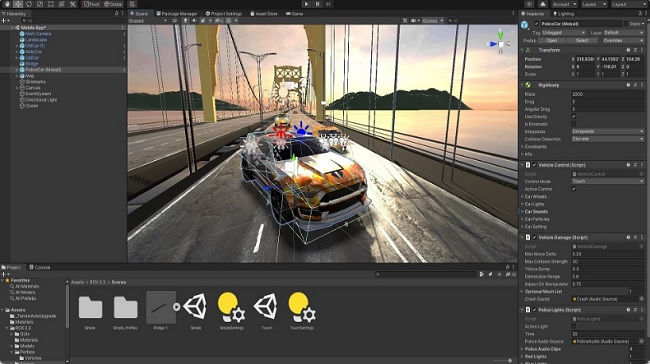Open Transform component help icon
Screen dimensions: 650x364
tap(628, 50)
